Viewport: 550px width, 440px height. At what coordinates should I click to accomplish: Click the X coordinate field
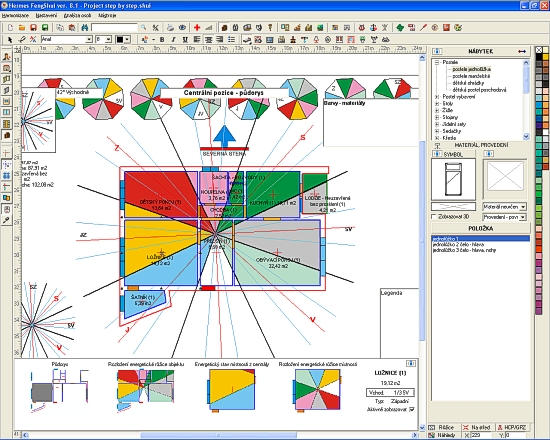click(x=482, y=435)
